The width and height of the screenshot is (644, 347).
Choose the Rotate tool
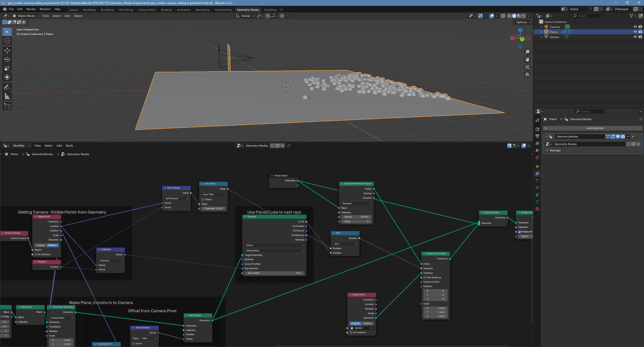[x=7, y=60]
